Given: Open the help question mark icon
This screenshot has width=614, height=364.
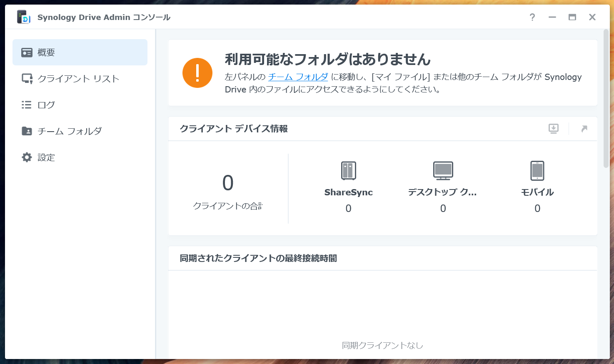Looking at the screenshot, I should pos(532,17).
